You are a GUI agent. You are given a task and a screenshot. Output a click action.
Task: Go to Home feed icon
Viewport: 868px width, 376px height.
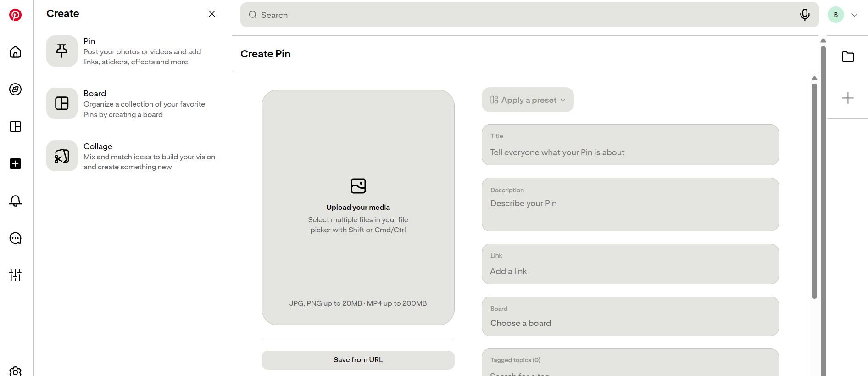click(15, 52)
